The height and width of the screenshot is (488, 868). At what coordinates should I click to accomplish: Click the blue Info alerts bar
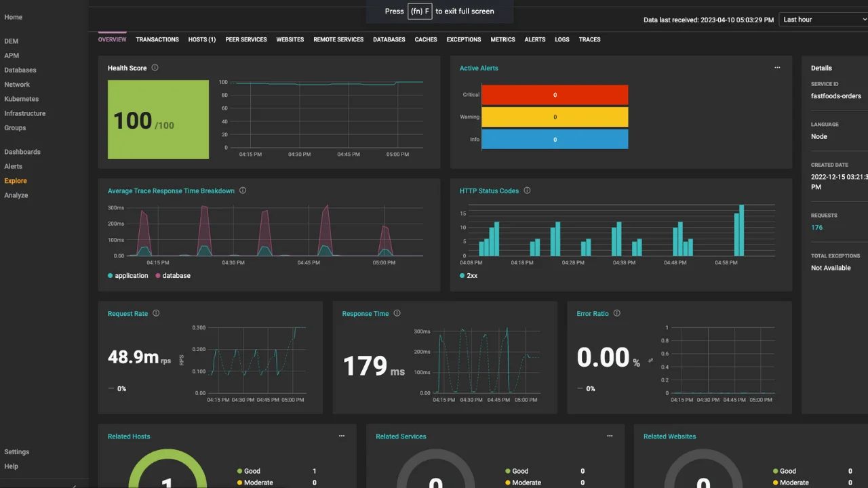tap(555, 139)
